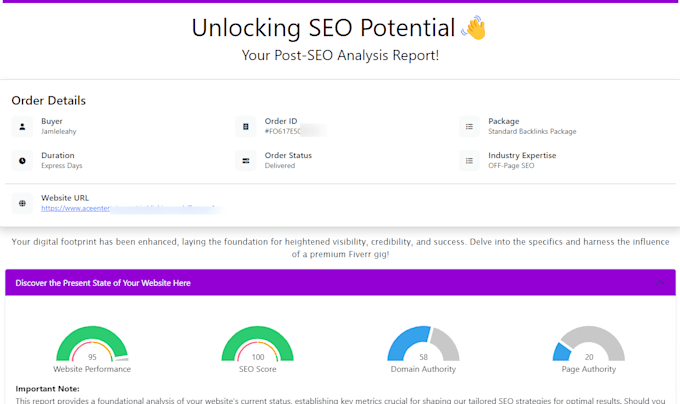Screen dimensions: 680x404
Task: Click the 'Discover the Present State' header
Action: coord(340,283)
